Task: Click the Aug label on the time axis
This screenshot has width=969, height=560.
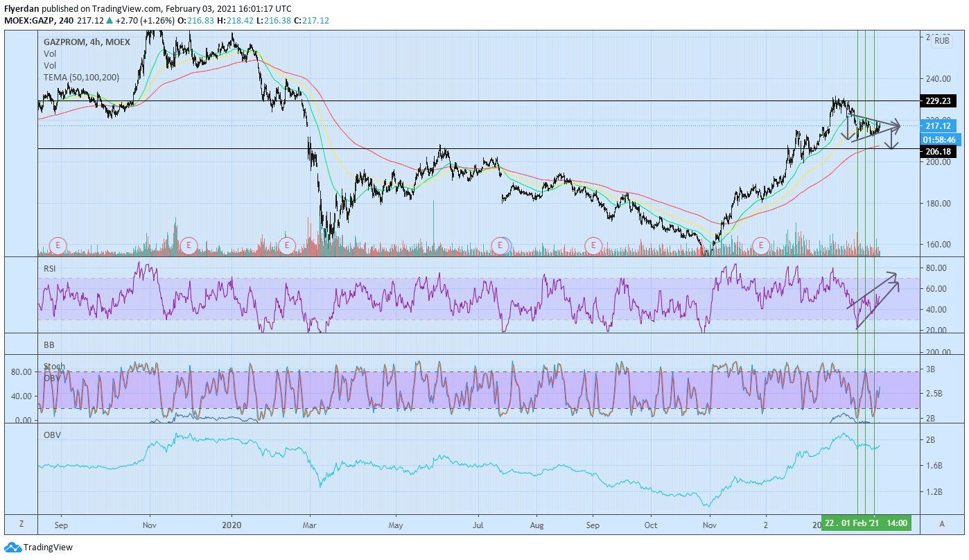Action: click(536, 524)
